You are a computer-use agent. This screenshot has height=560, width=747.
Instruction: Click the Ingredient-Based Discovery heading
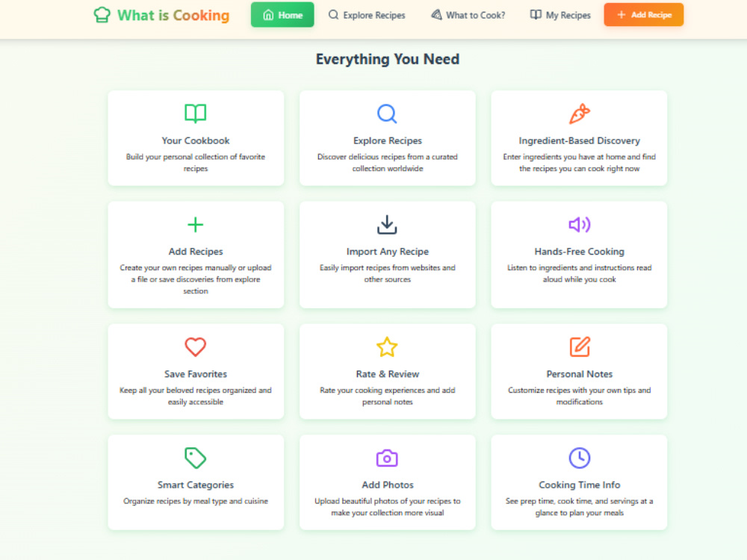point(580,140)
